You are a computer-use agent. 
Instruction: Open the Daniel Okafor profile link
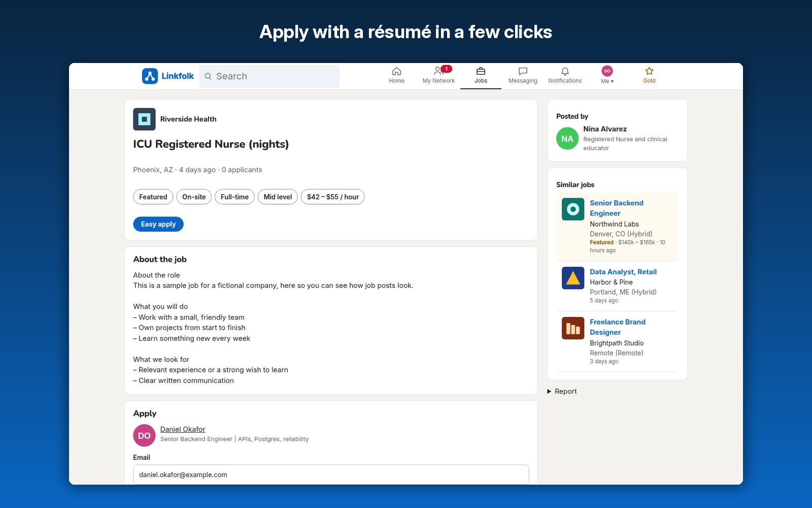tap(183, 429)
